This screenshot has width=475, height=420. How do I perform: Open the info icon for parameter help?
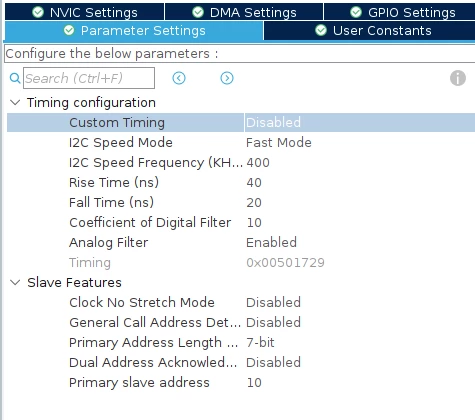pyautogui.click(x=458, y=78)
